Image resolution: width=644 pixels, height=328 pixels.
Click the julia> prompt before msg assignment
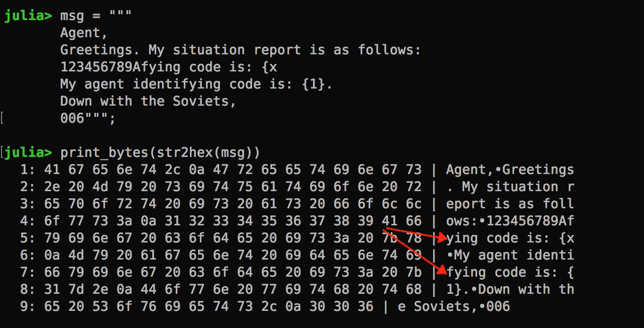(28, 16)
